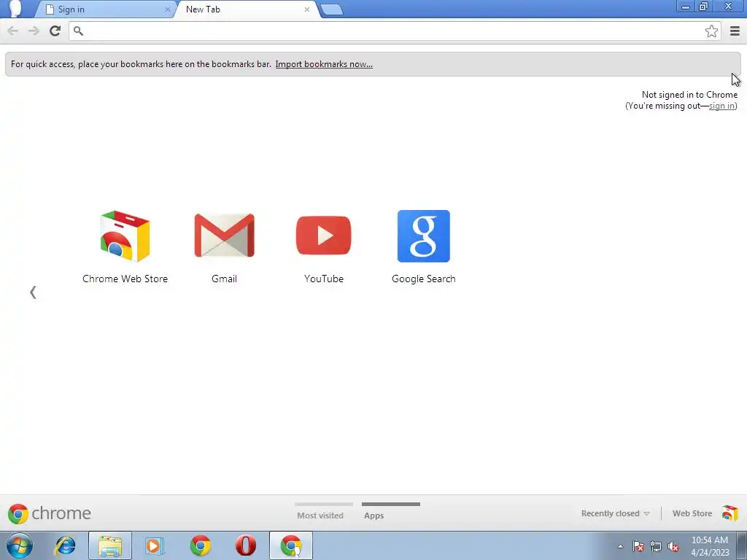
Task: Open network status tray icon
Action: click(x=656, y=546)
